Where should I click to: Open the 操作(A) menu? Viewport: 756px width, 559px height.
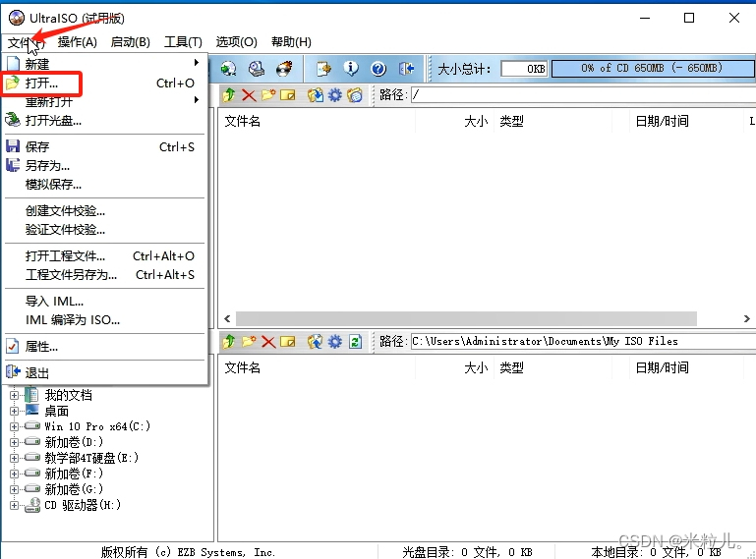[77, 42]
